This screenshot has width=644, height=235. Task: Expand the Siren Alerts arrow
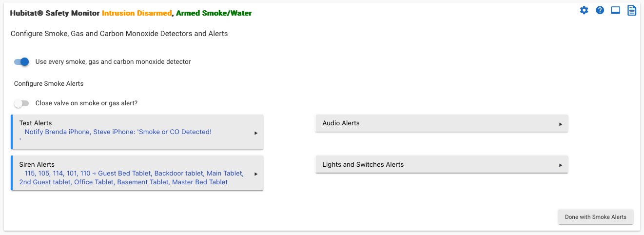point(256,174)
